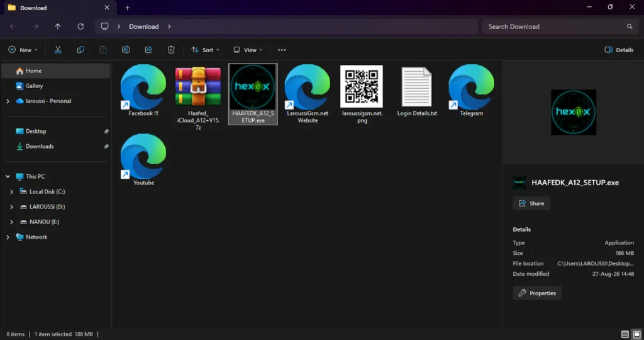Viewport: 644px width, 340px height.
Task: Click the '27-Aug-26 14:48' date value
Action: (x=613, y=274)
